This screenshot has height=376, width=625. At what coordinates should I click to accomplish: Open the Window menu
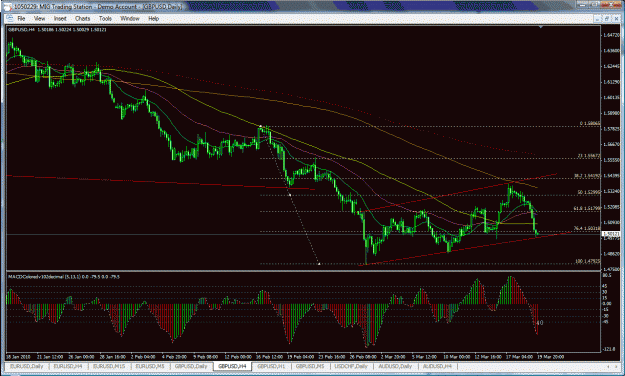click(130, 18)
